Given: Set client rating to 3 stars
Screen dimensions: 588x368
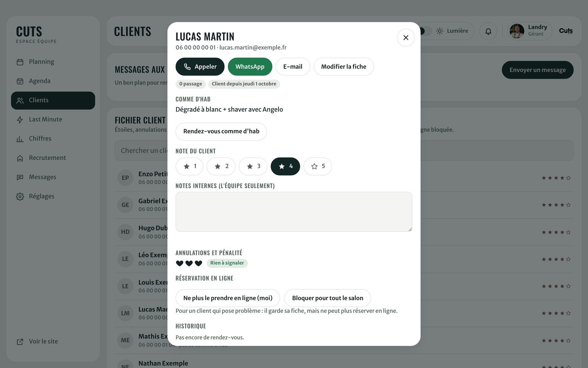Looking at the screenshot, I should [253, 166].
